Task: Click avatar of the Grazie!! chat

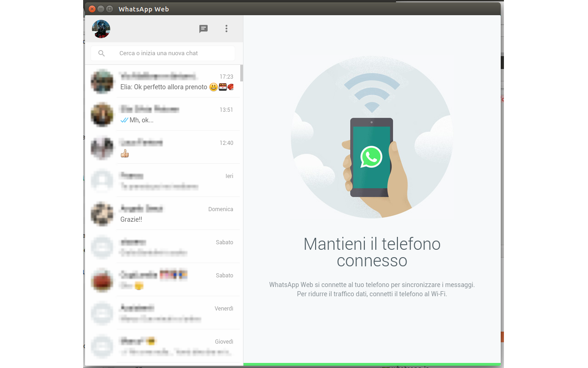Action: click(102, 214)
